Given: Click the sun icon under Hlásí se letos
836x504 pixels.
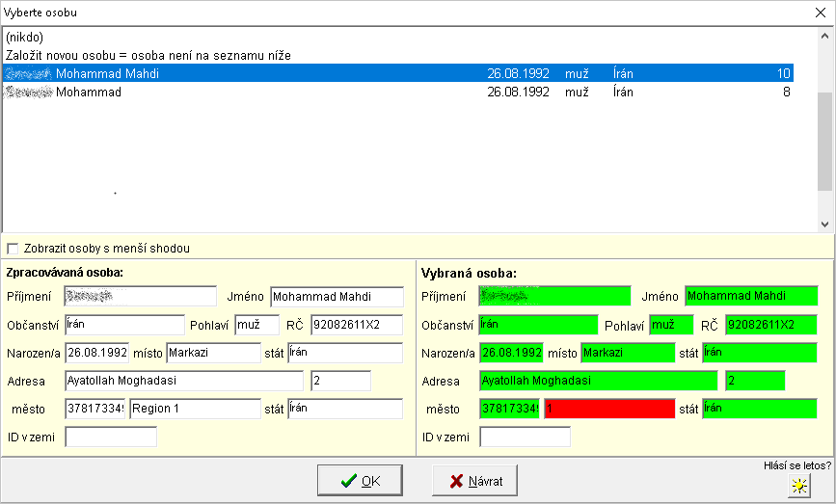Looking at the screenshot, I should [798, 486].
